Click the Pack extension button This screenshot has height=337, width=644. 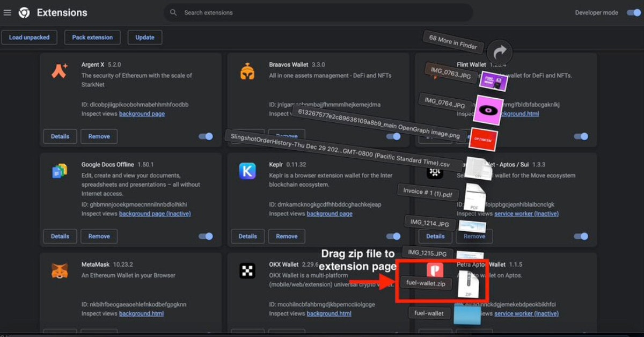92,38
